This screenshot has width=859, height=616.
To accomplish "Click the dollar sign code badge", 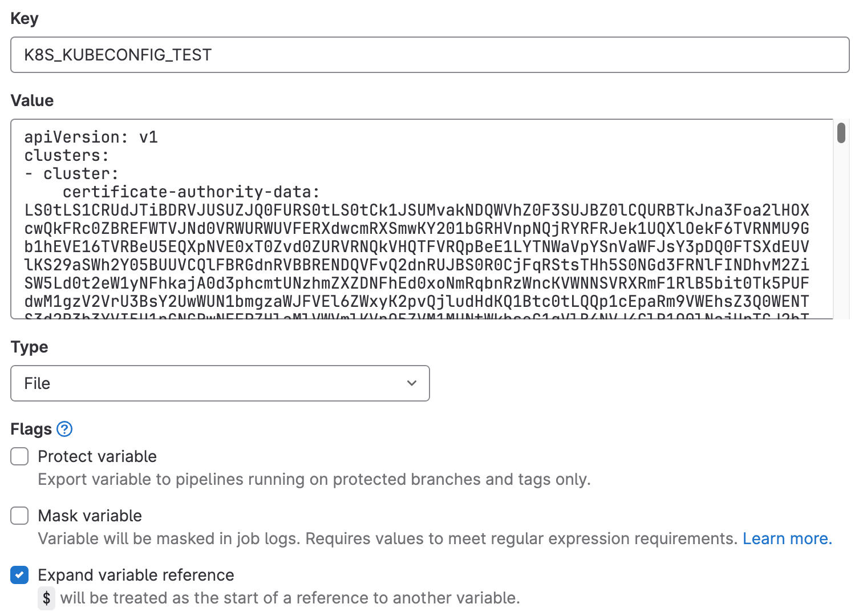I will 46,598.
